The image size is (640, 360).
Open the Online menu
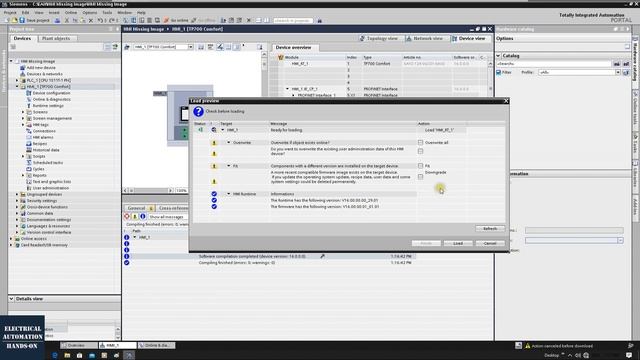71,13
